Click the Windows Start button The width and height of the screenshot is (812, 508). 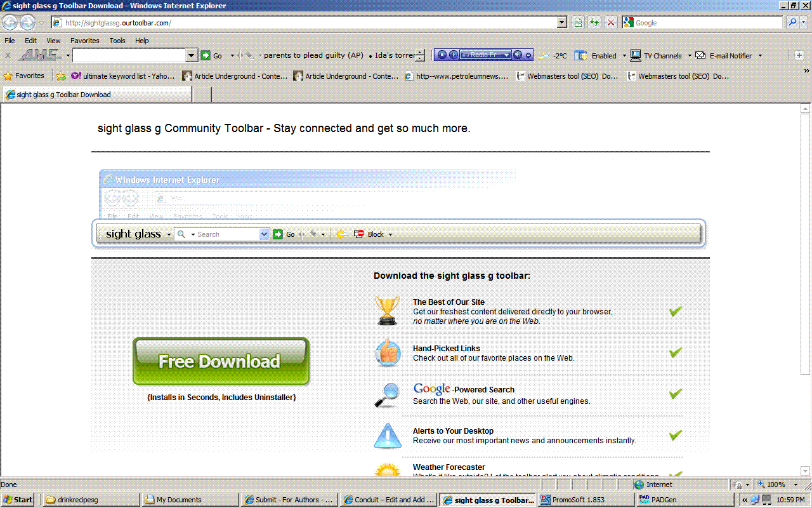[x=18, y=500]
